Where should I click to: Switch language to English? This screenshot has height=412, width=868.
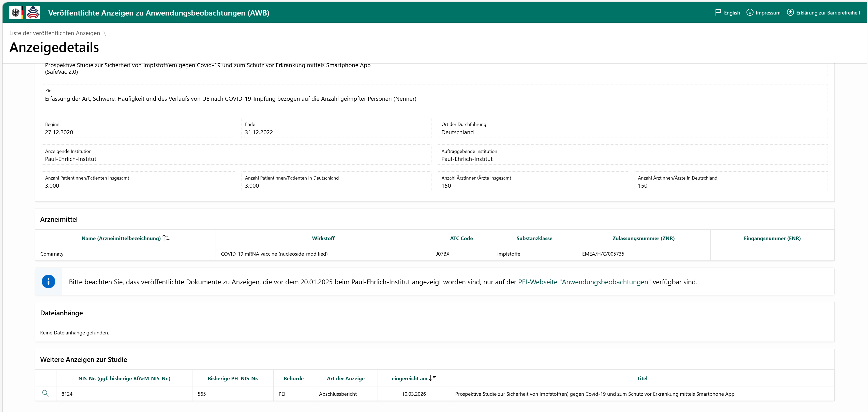[731, 13]
